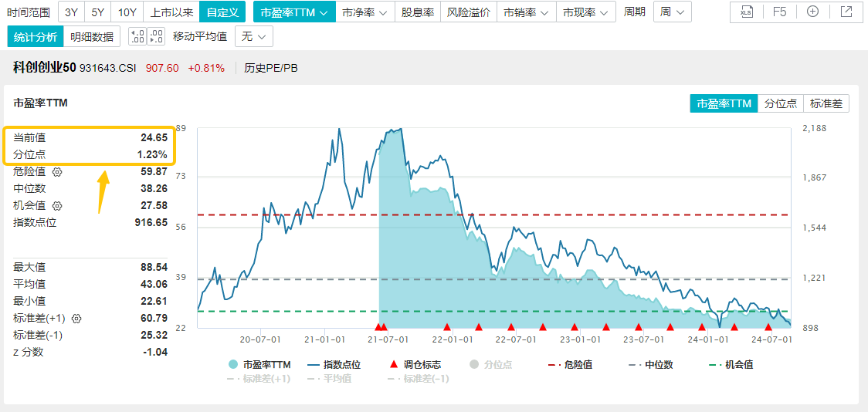868x412 pixels.
Task: Expand the 移动平均值 dropdown set to 无
Action: [254, 36]
